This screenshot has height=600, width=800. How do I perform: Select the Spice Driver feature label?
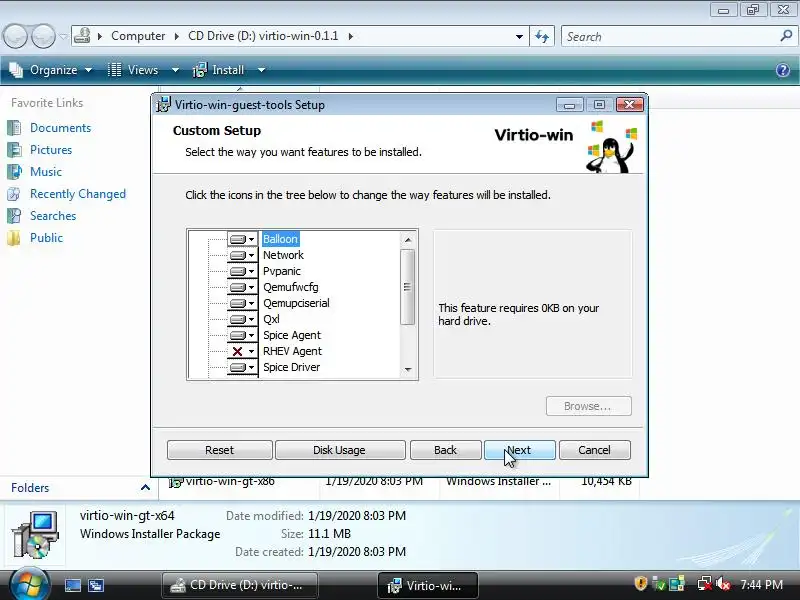(291, 367)
